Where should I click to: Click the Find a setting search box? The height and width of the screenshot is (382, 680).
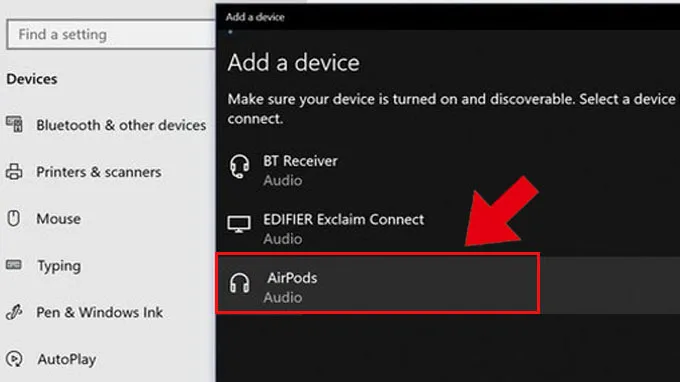point(111,34)
